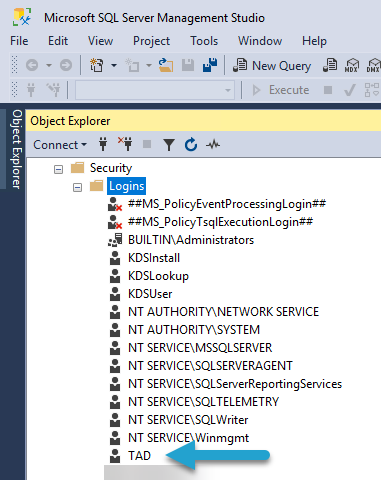Viewport: 381px width, 480px height.
Task: Select NT SERVICE\SQLTELEMETRY login
Action: [203, 402]
